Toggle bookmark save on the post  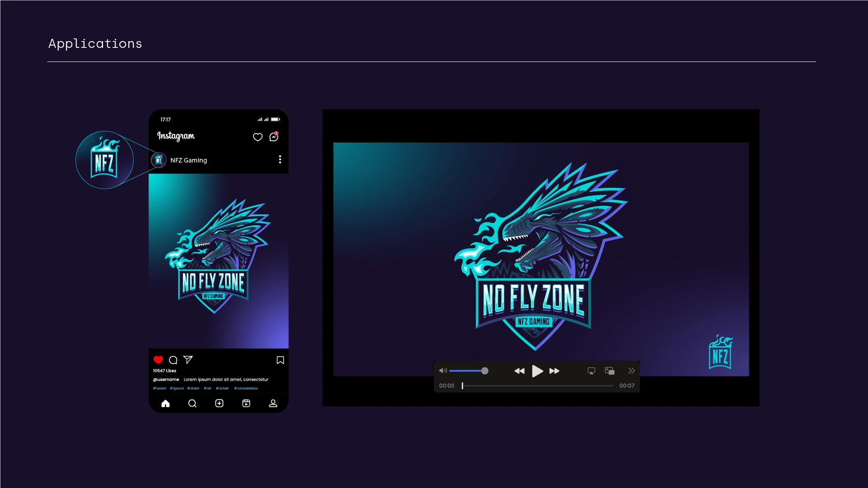(x=280, y=360)
